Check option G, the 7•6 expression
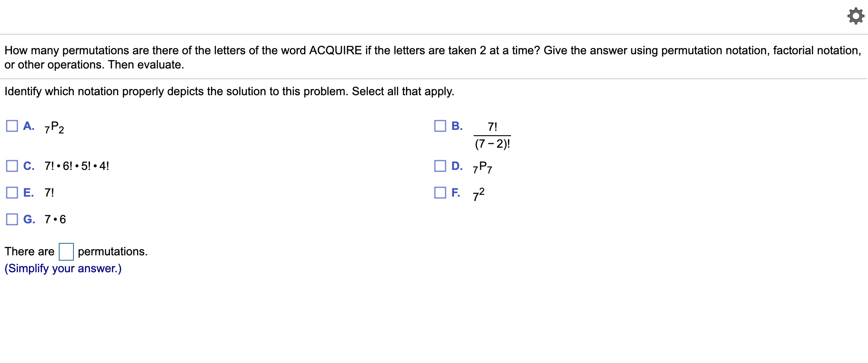Screen dimensions: 868x363 [12, 219]
